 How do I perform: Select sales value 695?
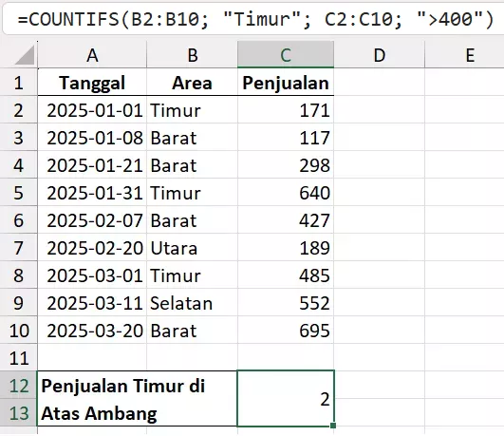coord(286,331)
